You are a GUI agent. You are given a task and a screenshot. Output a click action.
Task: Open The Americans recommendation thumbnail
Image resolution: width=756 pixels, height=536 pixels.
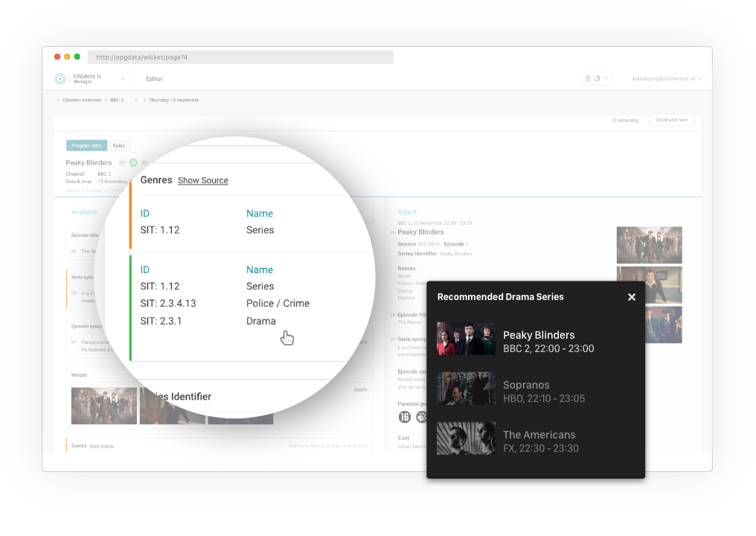point(467,438)
